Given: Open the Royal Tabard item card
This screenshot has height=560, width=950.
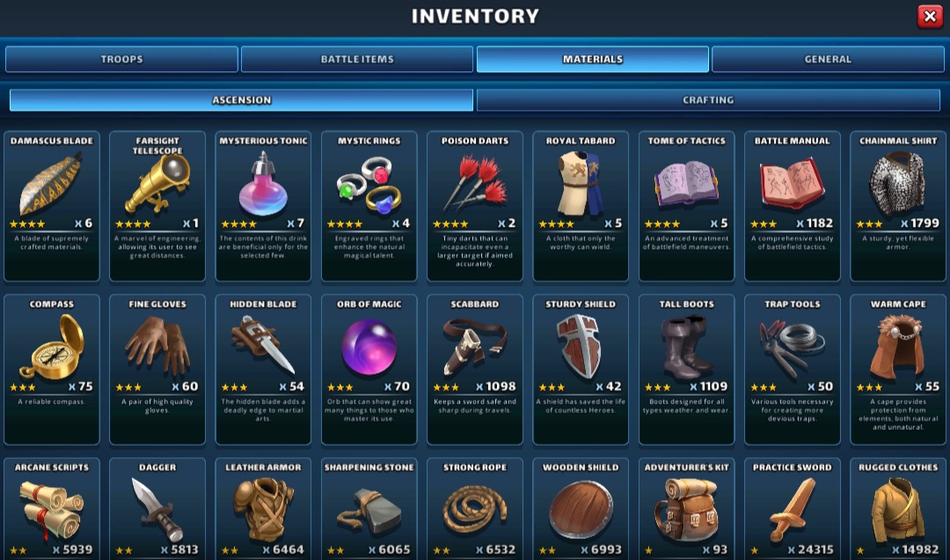Looking at the screenshot, I should (581, 206).
